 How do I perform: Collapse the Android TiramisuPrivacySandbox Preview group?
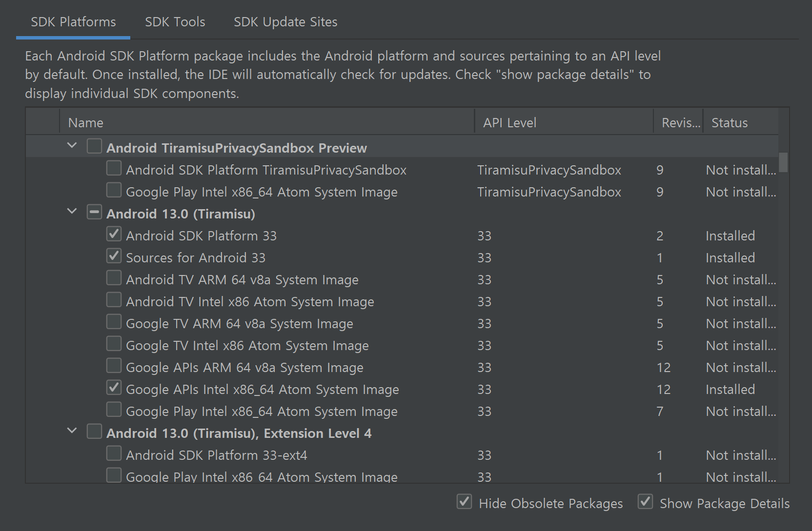pos(72,146)
